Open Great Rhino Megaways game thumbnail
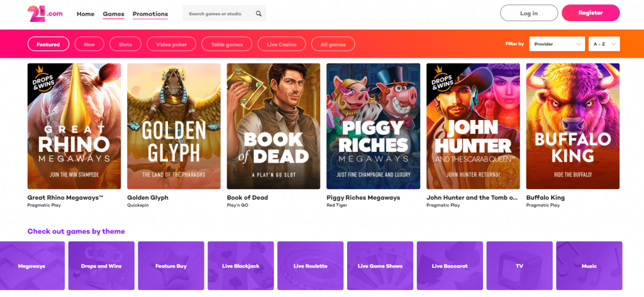Screen dimensions: 644x297 pos(74,126)
